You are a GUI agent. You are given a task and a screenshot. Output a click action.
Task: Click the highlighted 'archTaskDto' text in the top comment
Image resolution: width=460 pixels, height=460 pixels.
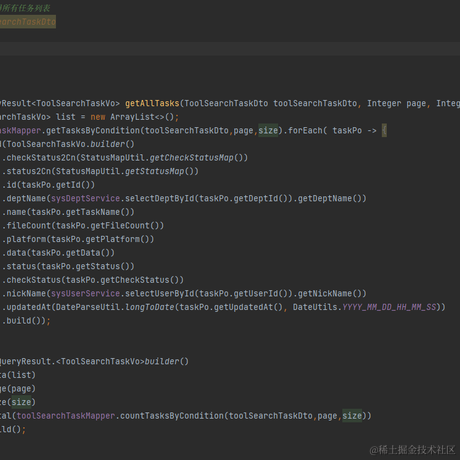pos(28,22)
